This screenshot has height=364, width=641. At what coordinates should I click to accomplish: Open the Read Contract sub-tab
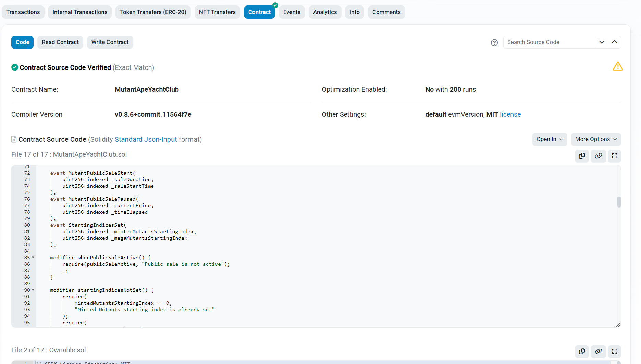tap(60, 42)
